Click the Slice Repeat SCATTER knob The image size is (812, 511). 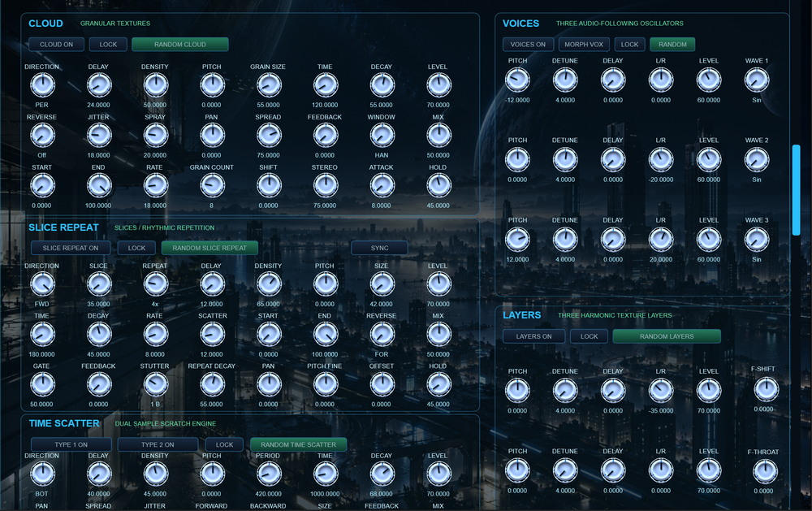[x=212, y=334]
